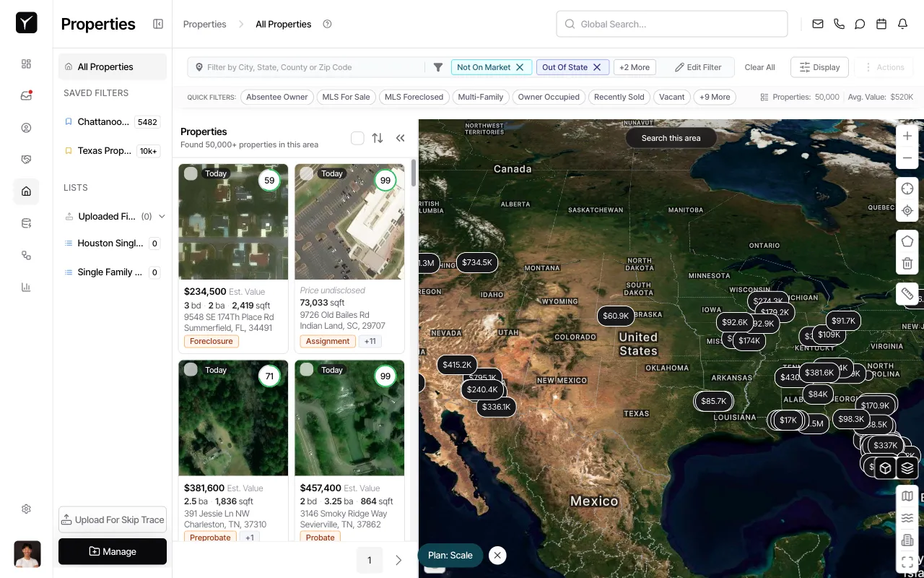Zoom in on the map
This screenshot has height=578, width=924.
coord(907,136)
